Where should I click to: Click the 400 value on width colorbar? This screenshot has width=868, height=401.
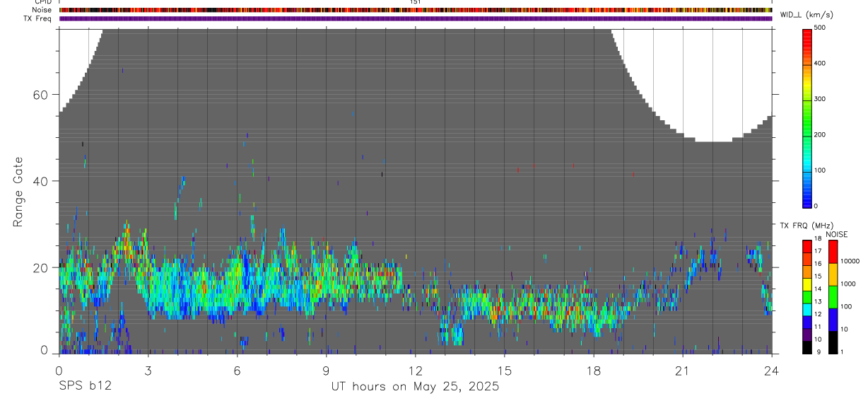[x=820, y=63]
